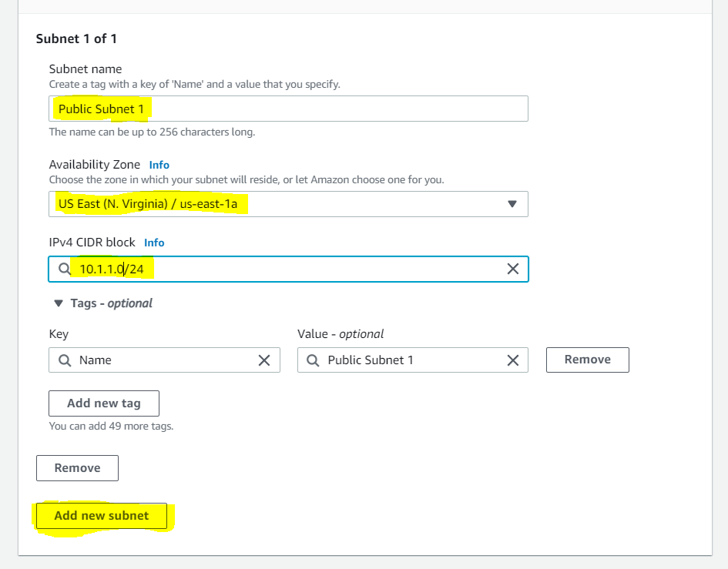
Task: Click the search icon in the CIDR field
Action: [x=64, y=269]
